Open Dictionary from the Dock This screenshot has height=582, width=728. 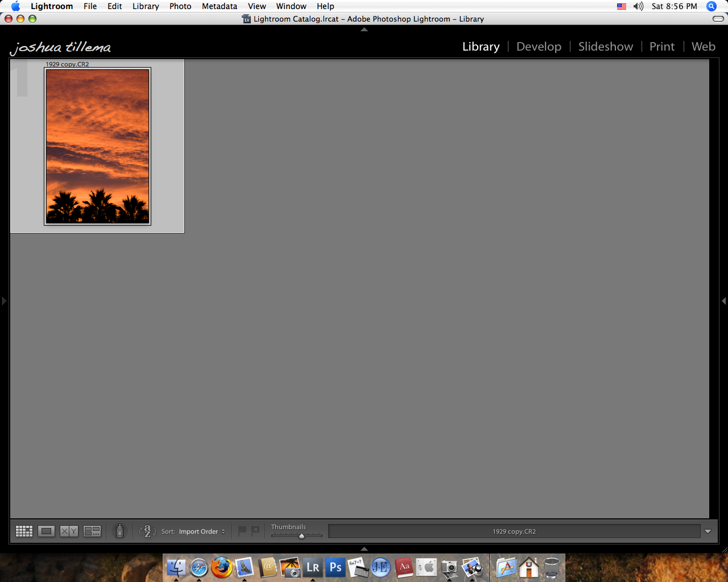404,567
